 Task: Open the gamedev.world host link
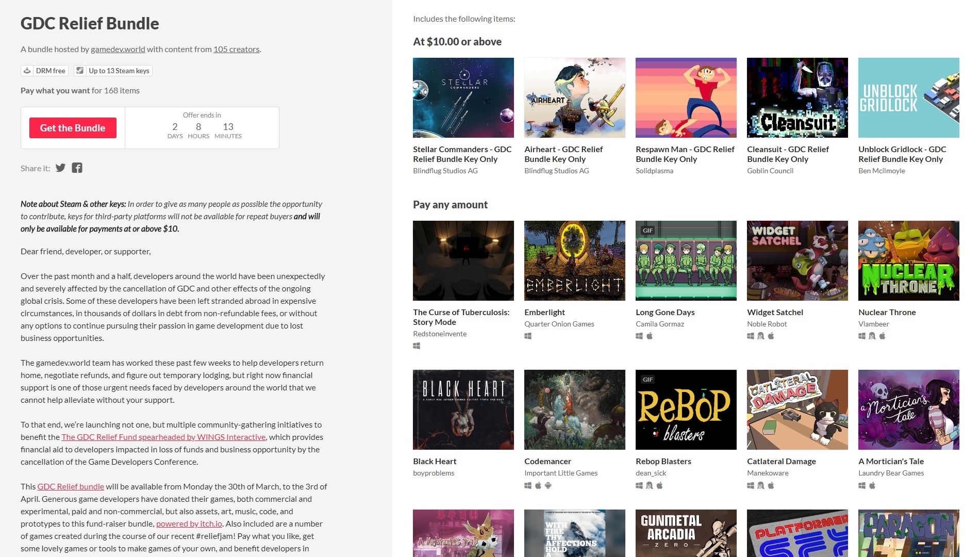pyautogui.click(x=118, y=50)
